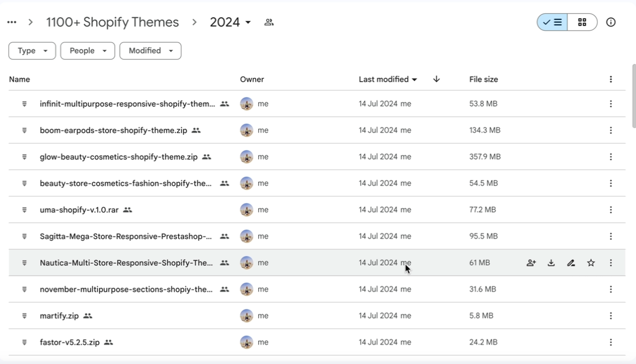This screenshot has width=636, height=364.
Task: Open more actions for infinit-multipurpose file
Action: [611, 104]
